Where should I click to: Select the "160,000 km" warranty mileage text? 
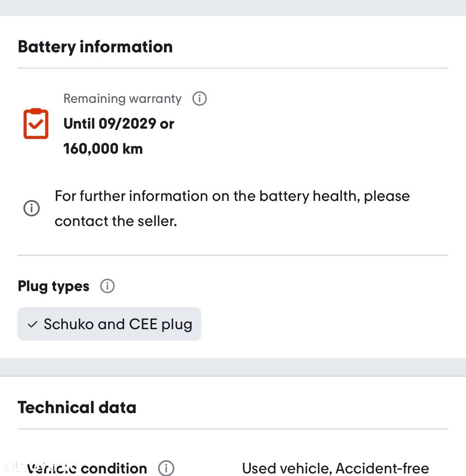pyautogui.click(x=103, y=149)
